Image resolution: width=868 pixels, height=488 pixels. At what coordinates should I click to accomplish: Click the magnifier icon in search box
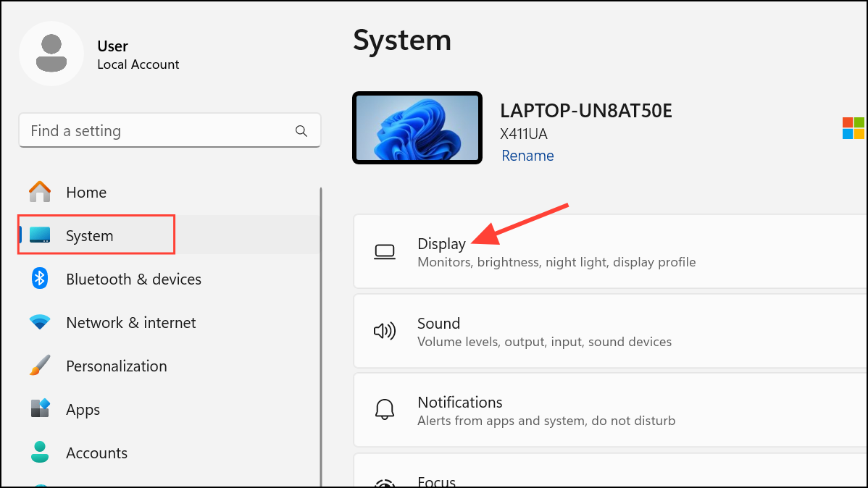(301, 131)
